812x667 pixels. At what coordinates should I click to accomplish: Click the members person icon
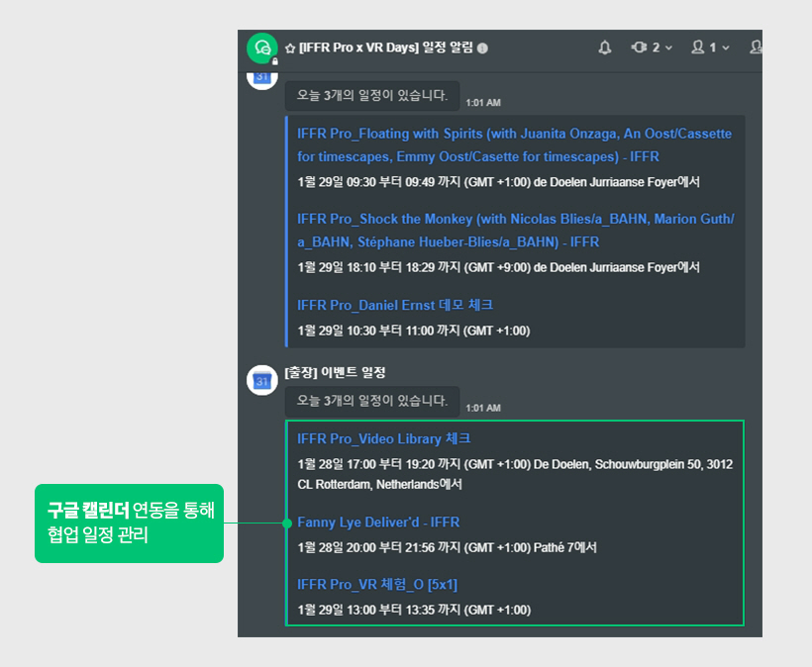[x=697, y=48]
